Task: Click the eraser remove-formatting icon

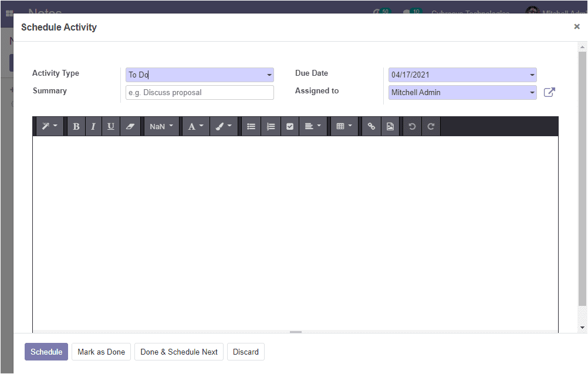Action: click(x=130, y=126)
